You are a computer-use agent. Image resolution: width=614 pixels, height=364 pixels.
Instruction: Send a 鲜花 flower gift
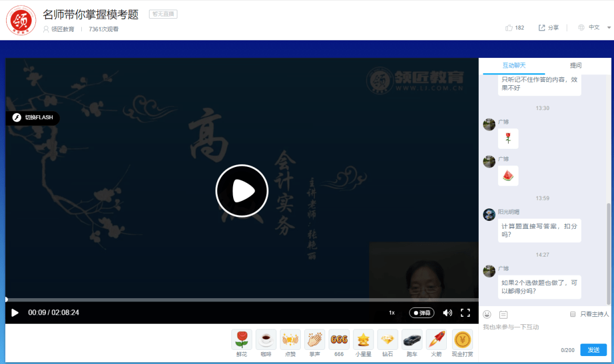coord(242,344)
